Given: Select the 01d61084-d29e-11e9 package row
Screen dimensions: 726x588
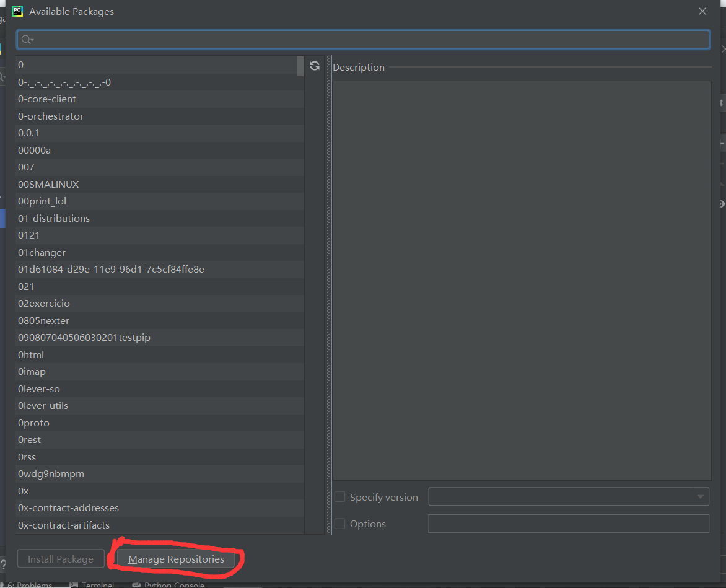Looking at the screenshot, I should tap(160, 270).
